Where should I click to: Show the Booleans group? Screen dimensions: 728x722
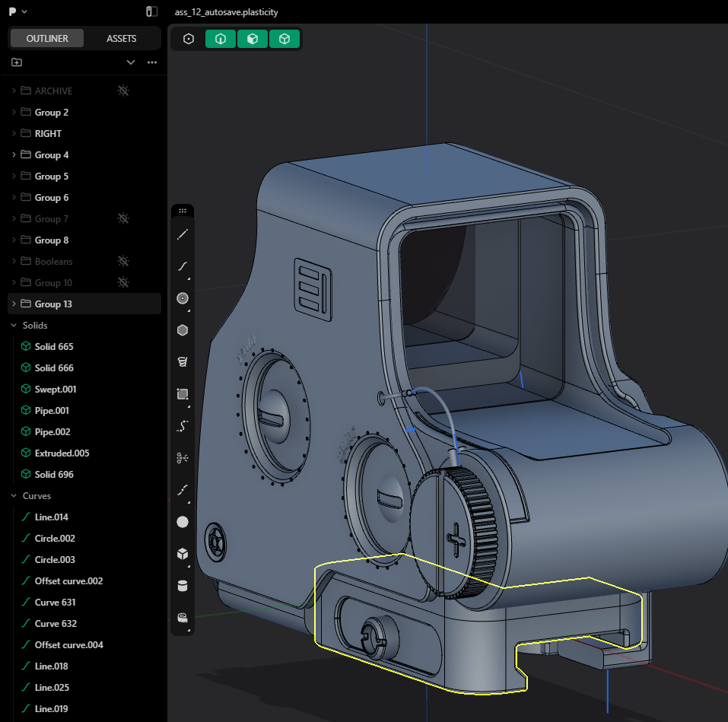tap(123, 261)
